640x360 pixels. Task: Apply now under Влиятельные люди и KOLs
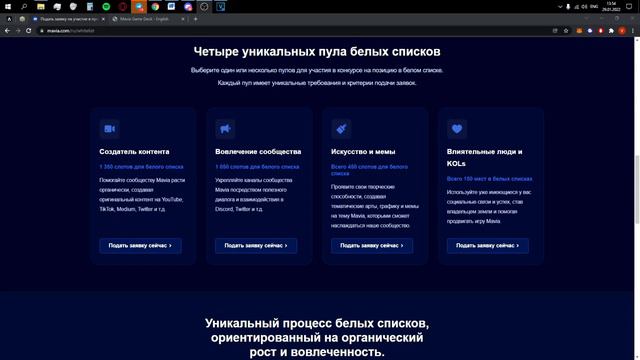click(x=488, y=246)
